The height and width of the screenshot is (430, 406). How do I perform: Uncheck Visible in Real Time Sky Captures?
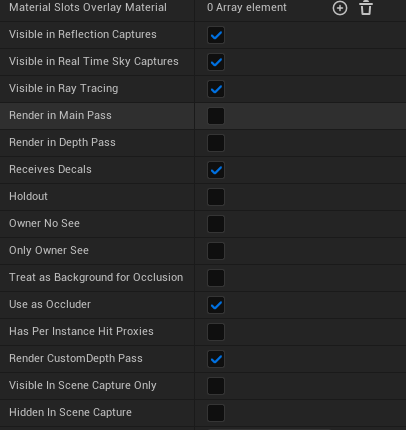pyautogui.click(x=216, y=62)
